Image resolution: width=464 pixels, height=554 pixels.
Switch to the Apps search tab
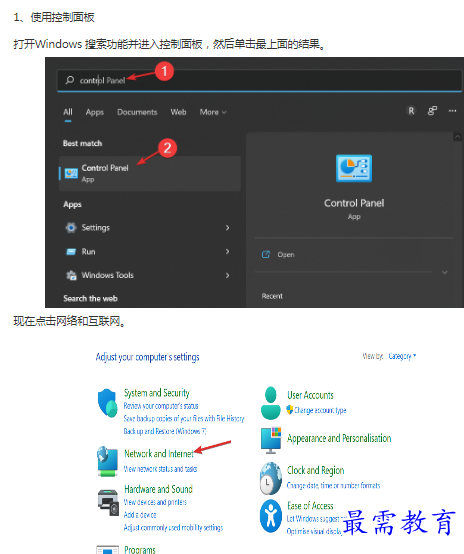[x=95, y=112]
